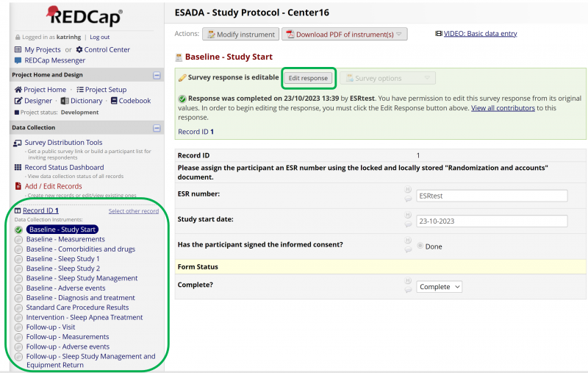Viewport: 588px width, 373px height.
Task: Click status circle for Baseline - Measurements
Action: (x=18, y=239)
